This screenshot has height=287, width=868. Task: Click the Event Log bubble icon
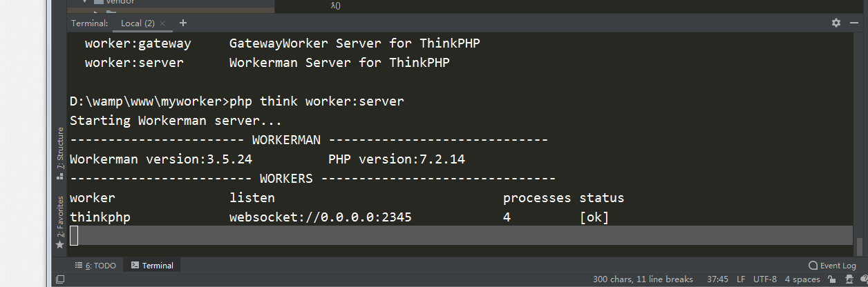point(813,265)
